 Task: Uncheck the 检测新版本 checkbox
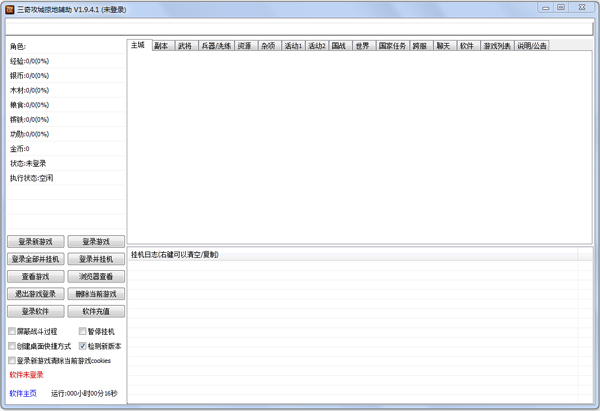coord(83,346)
